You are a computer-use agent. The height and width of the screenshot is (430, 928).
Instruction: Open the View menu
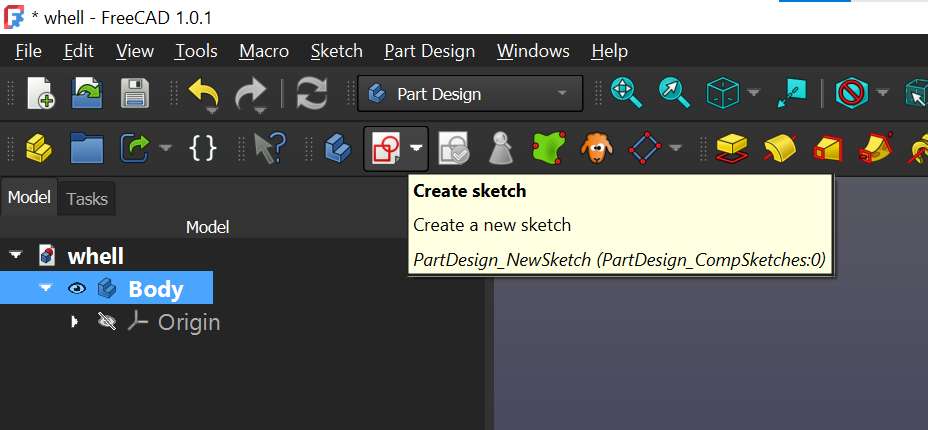tap(135, 51)
